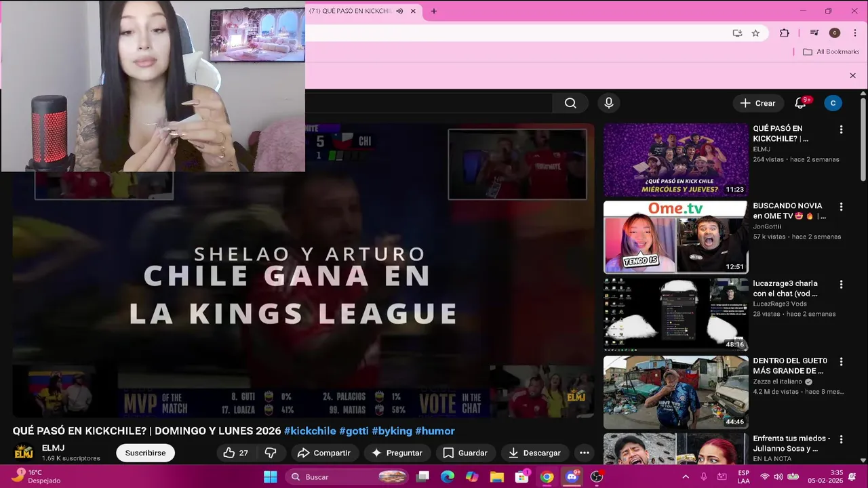Subscribe with the Suscribirse button

click(145, 453)
